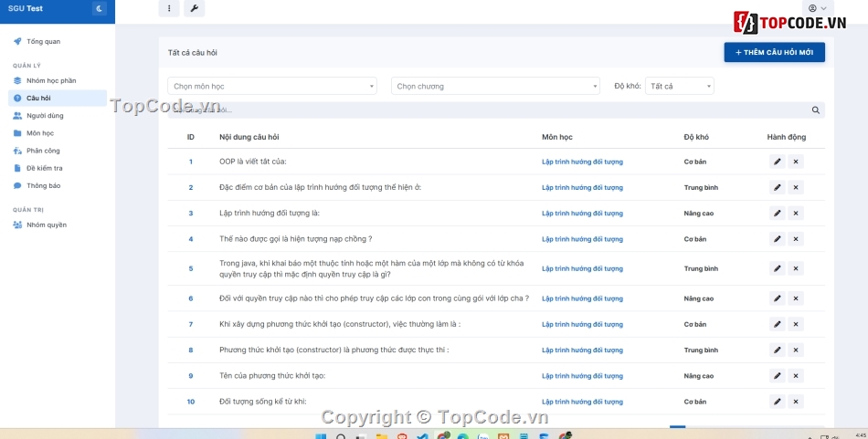Delete question 1 with X icon
This screenshot has height=439, width=868.
[796, 162]
